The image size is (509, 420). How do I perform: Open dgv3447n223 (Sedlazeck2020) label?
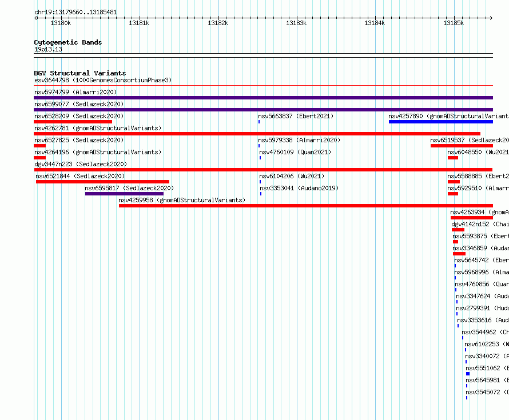point(81,164)
